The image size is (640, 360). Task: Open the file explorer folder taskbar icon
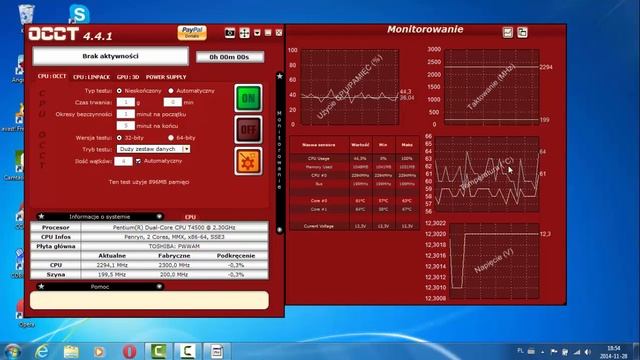[71, 351]
